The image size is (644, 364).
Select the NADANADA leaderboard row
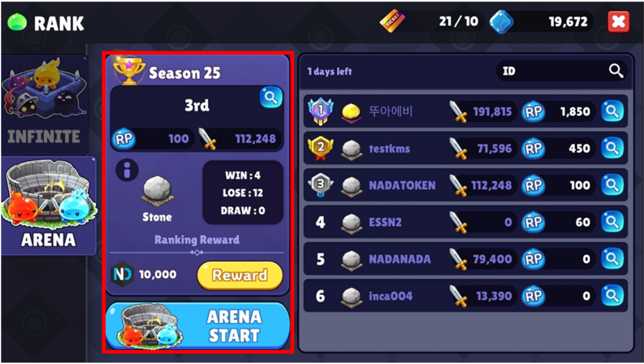(x=466, y=259)
